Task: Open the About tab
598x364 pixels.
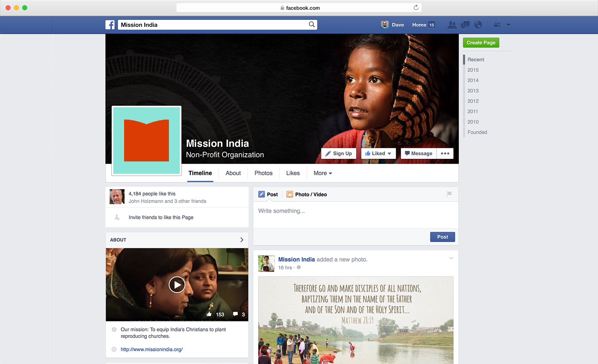Action: (x=233, y=173)
